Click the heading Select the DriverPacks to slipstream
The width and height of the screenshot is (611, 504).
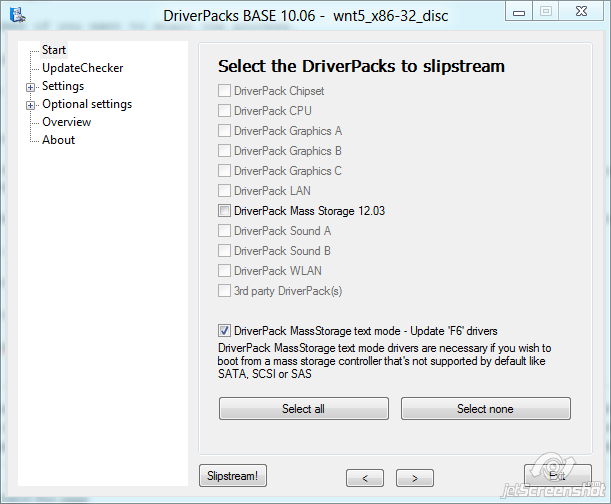click(361, 66)
